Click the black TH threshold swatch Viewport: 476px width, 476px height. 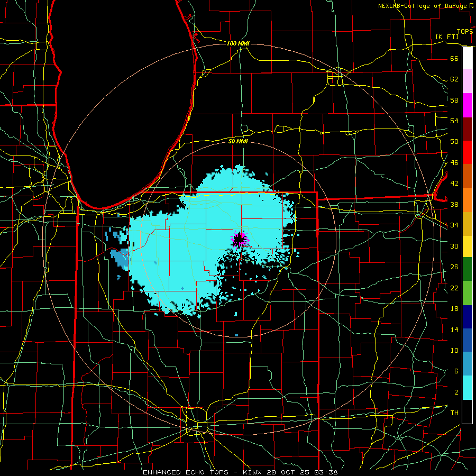[467, 411]
